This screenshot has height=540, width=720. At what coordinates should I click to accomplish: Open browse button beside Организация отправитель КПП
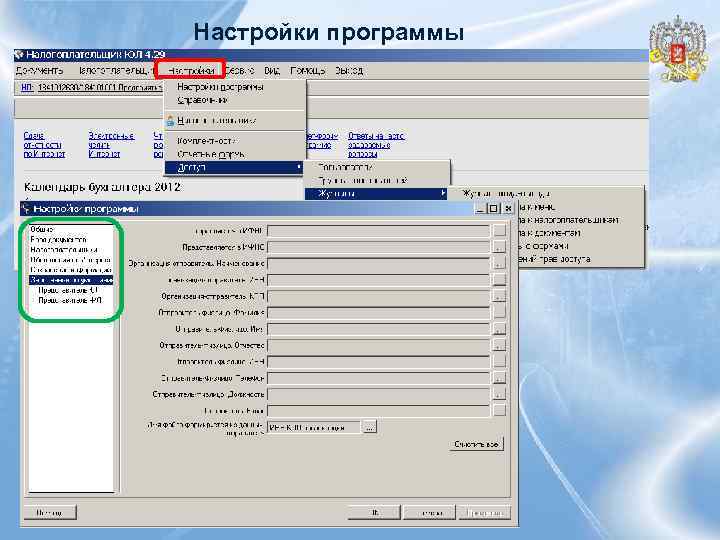pyautogui.click(x=499, y=297)
